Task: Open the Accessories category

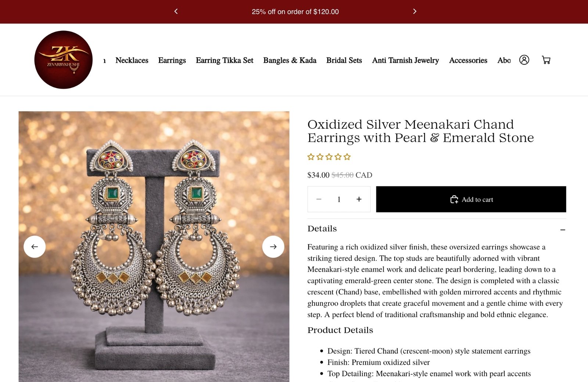Action: 468,60
